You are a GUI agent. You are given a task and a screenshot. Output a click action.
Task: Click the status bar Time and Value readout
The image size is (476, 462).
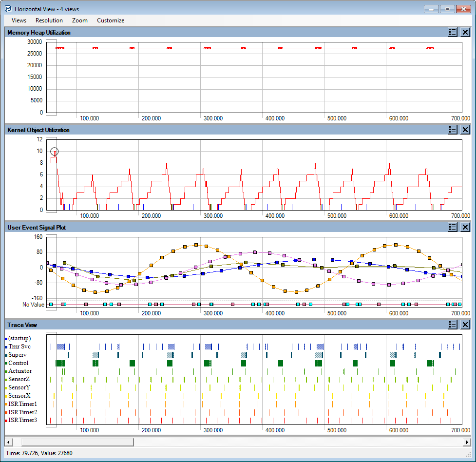tap(39, 453)
